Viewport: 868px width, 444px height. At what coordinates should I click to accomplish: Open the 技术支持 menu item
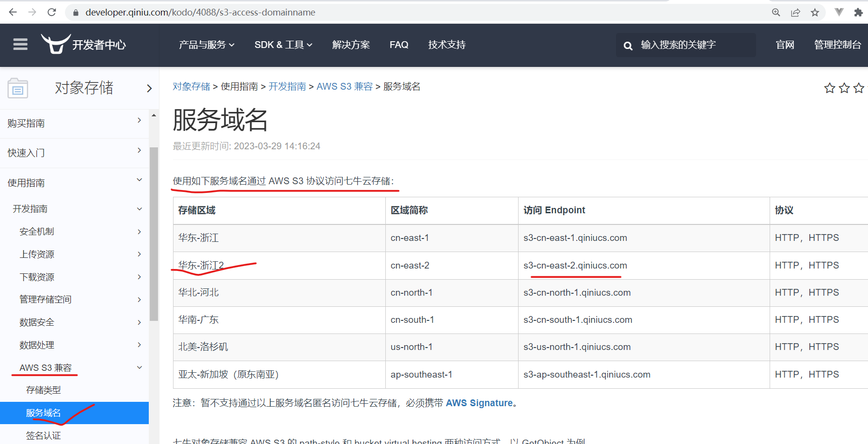pyautogui.click(x=447, y=45)
